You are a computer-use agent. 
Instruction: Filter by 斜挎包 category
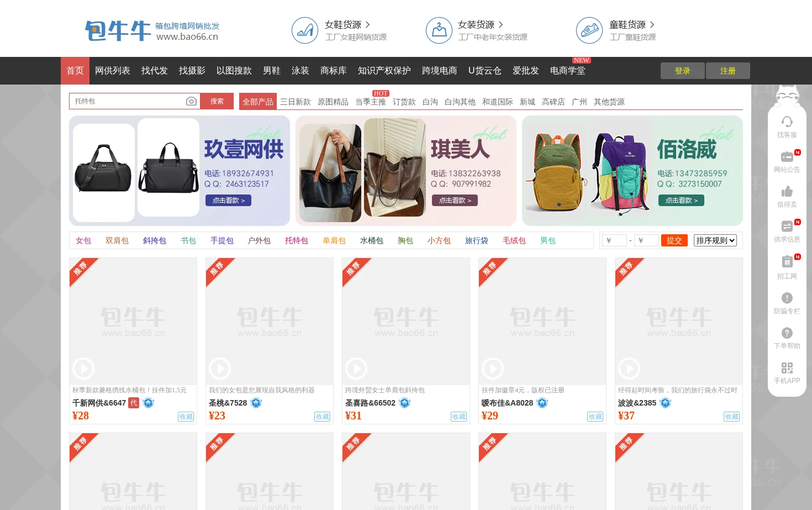click(155, 240)
